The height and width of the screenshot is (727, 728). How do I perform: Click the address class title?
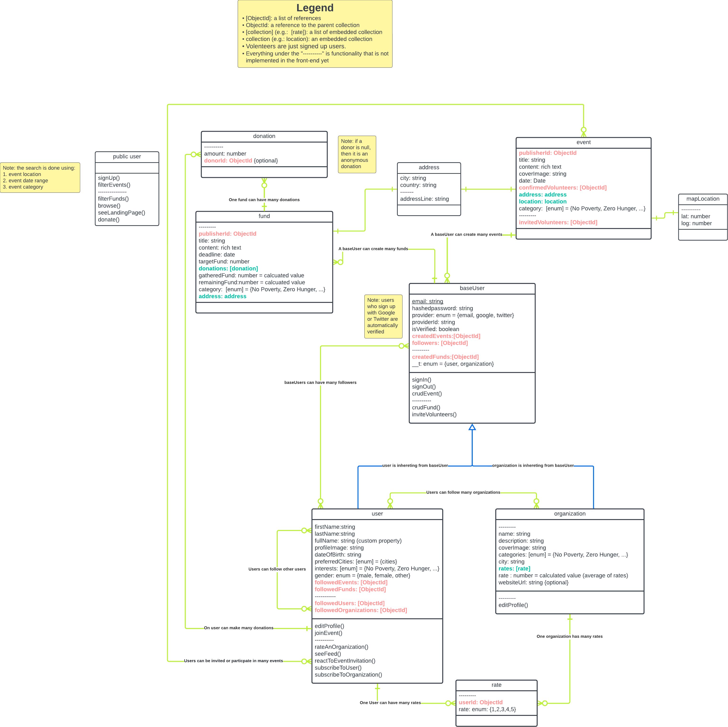point(429,167)
